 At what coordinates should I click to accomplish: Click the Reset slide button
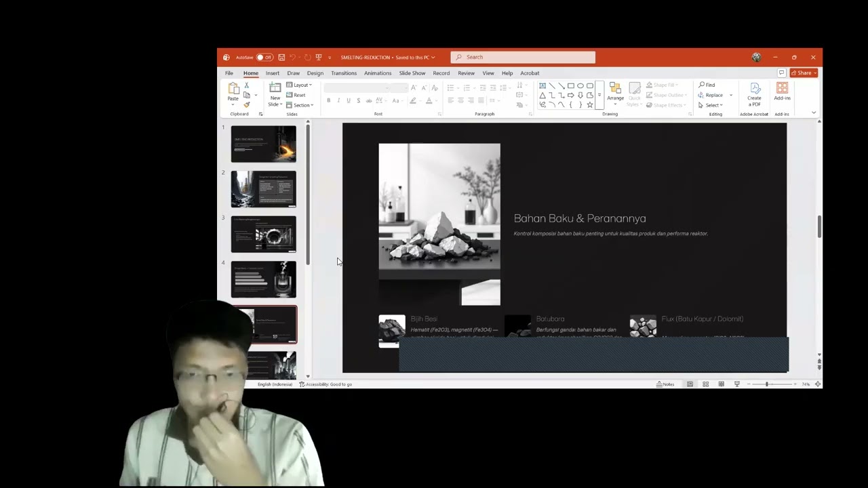click(296, 95)
